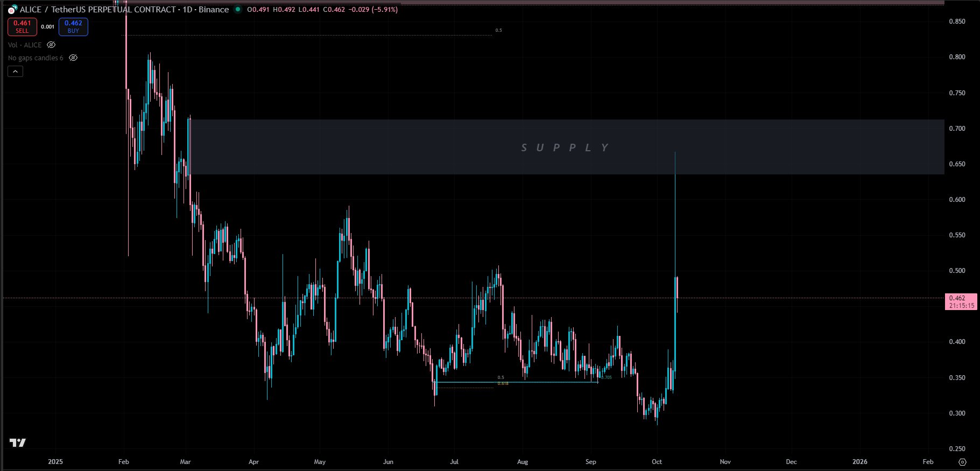This screenshot has height=471, width=980.
Task: Click the 2026 label on time axis
Action: coord(860,462)
